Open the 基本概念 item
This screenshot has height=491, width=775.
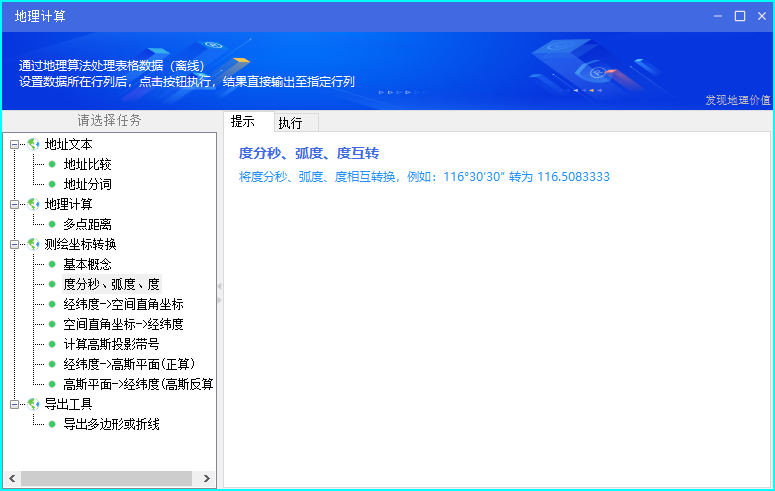[87, 265]
